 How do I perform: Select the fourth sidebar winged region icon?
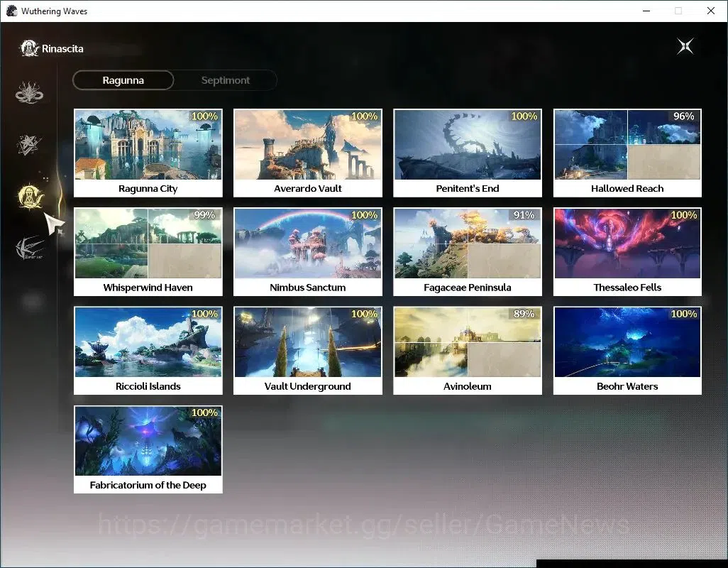tap(29, 248)
